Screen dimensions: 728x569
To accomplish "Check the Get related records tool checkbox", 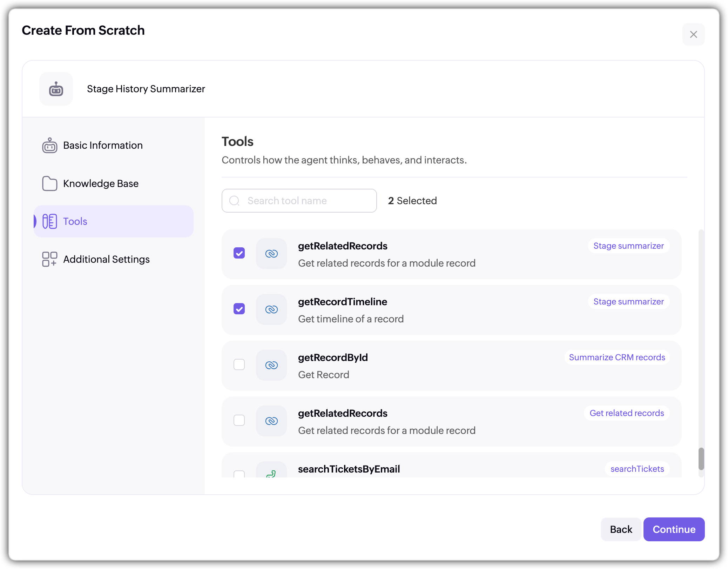I will point(239,421).
